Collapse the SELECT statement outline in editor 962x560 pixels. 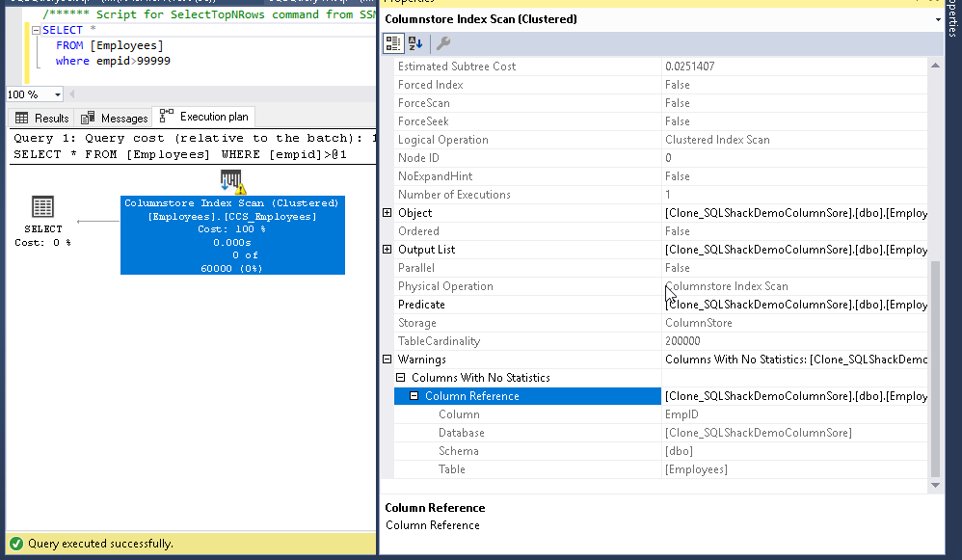[x=36, y=30]
